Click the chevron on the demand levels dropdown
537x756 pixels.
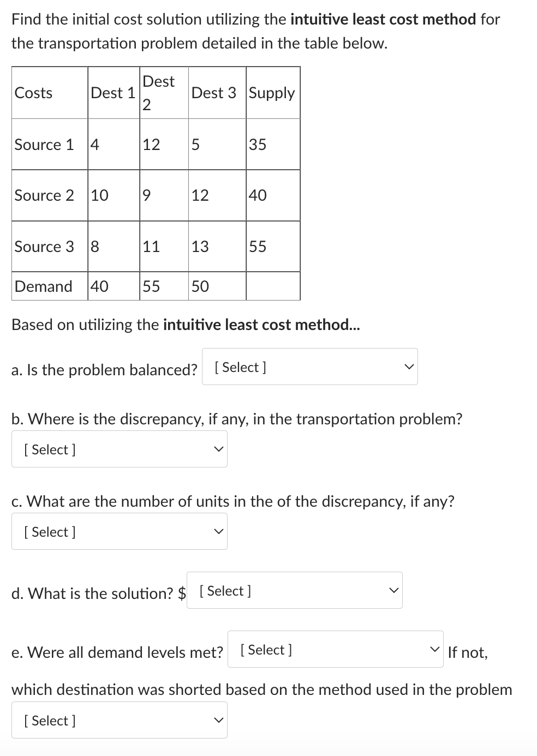pyautogui.click(x=434, y=650)
